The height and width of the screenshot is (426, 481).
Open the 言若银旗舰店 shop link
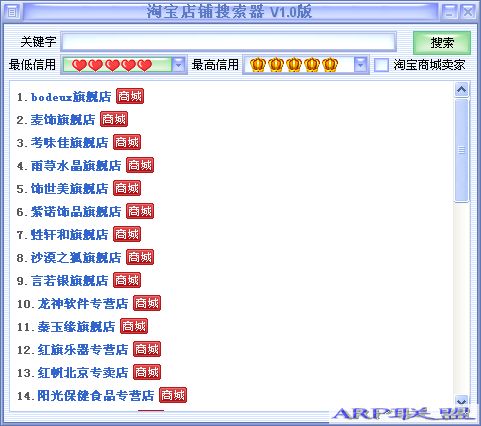(70, 281)
